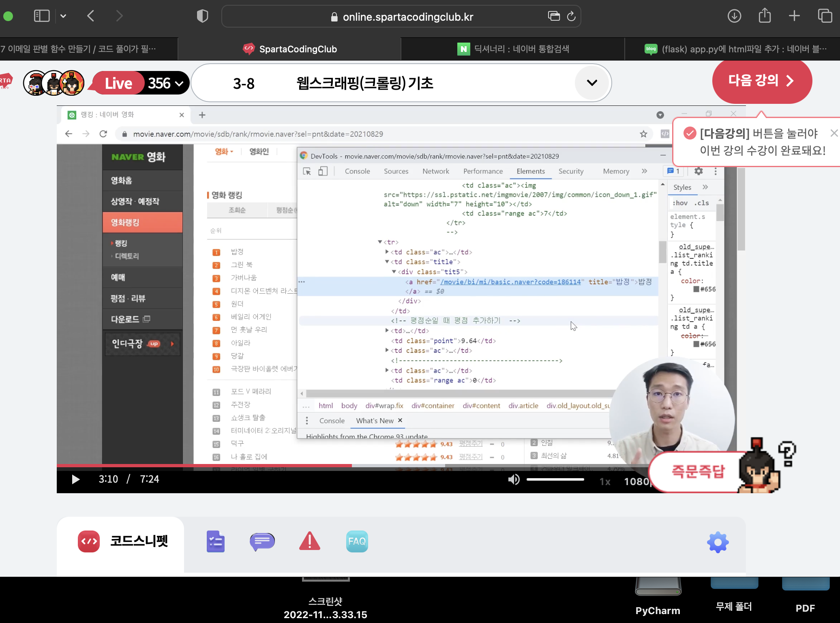Collapse div class tit5 node
The height and width of the screenshot is (623, 840).
tap(394, 271)
